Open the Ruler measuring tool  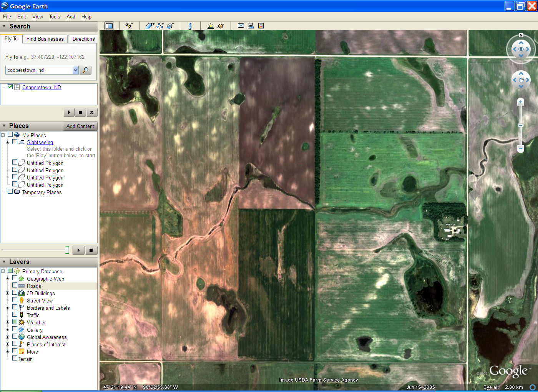click(x=190, y=26)
